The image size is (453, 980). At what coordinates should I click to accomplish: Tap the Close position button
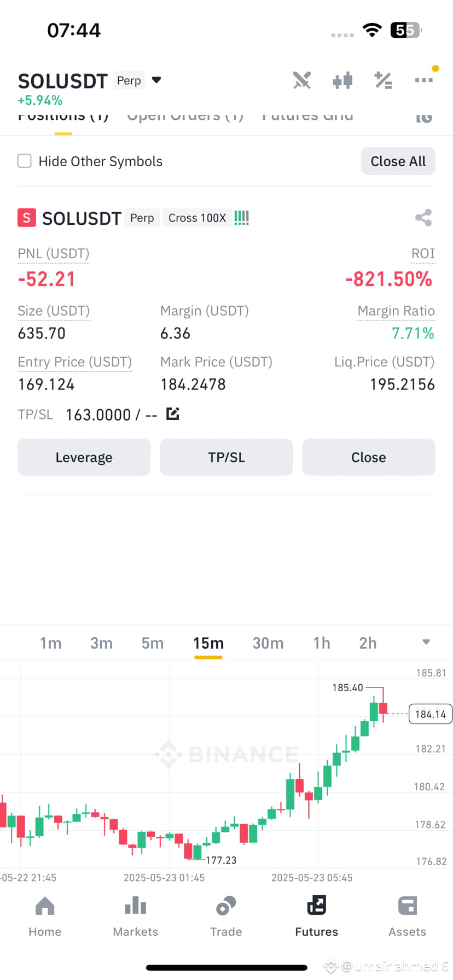coord(369,457)
